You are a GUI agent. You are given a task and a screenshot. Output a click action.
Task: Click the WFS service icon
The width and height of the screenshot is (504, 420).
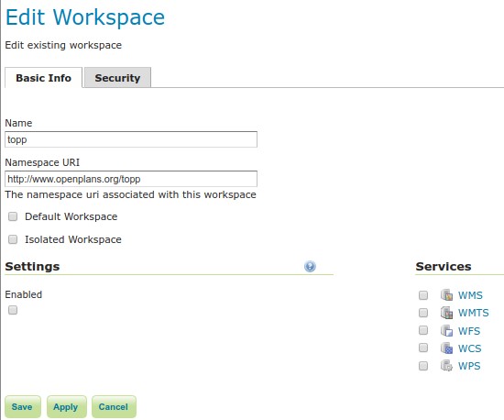(446, 331)
